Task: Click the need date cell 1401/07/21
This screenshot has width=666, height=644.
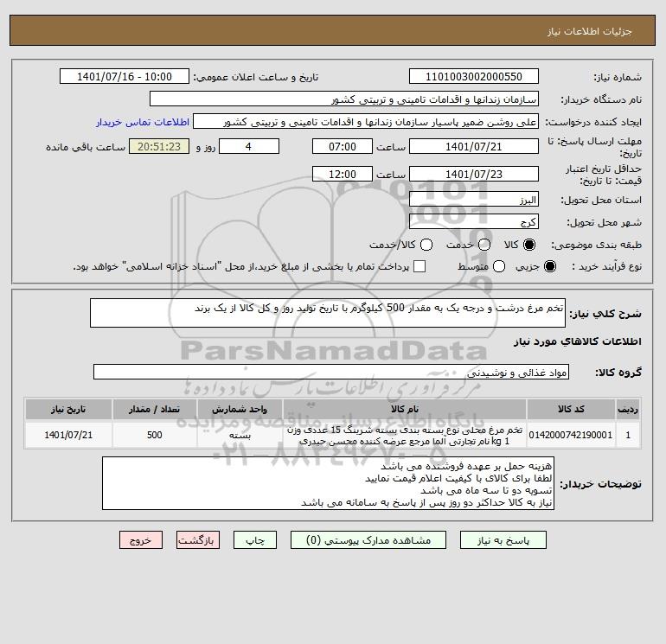Action: point(68,435)
